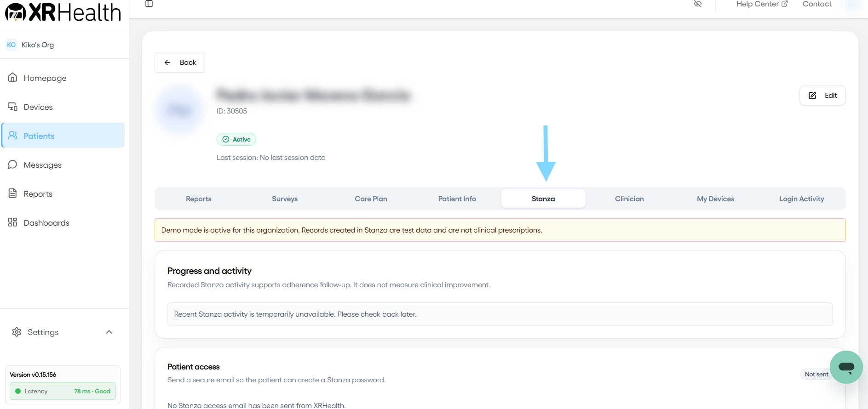
Task: Toggle the sidebar panel icon
Action: tap(149, 4)
